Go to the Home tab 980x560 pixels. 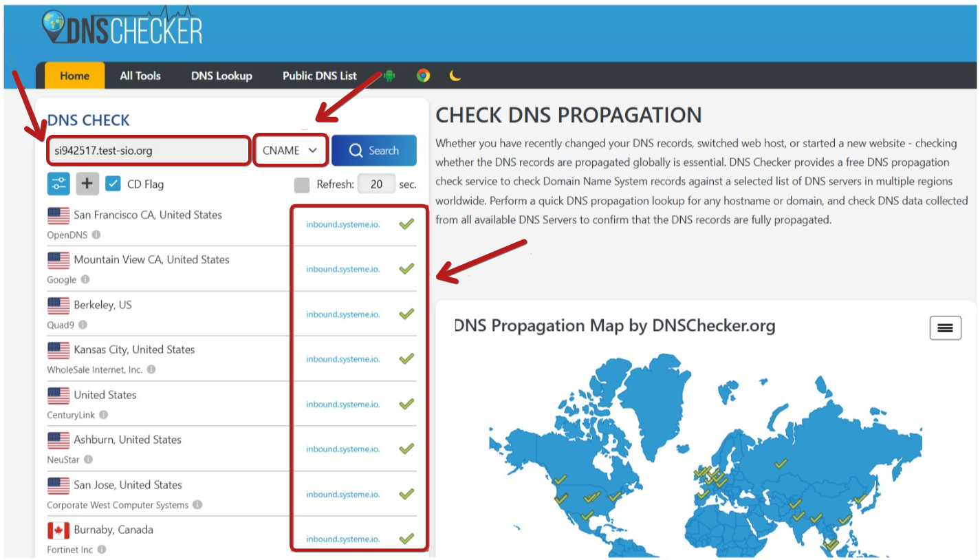(x=74, y=76)
